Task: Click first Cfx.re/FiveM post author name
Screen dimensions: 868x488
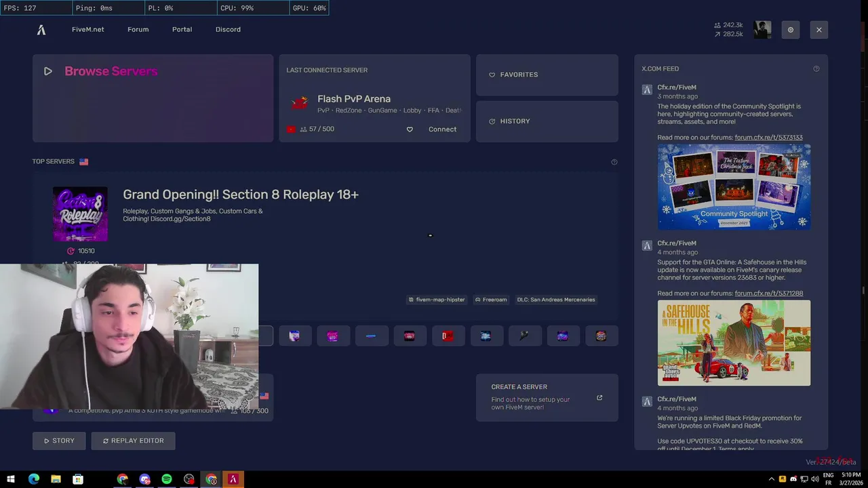Action: (677, 87)
